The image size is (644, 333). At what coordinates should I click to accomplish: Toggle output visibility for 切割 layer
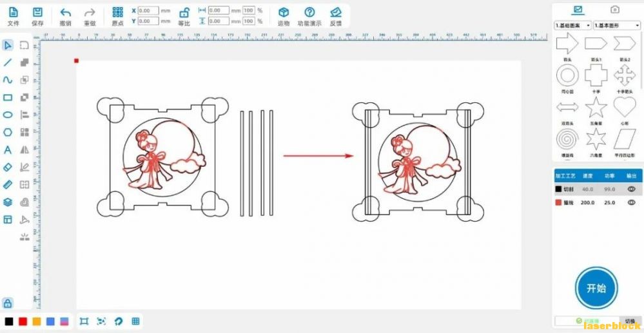pyautogui.click(x=631, y=189)
